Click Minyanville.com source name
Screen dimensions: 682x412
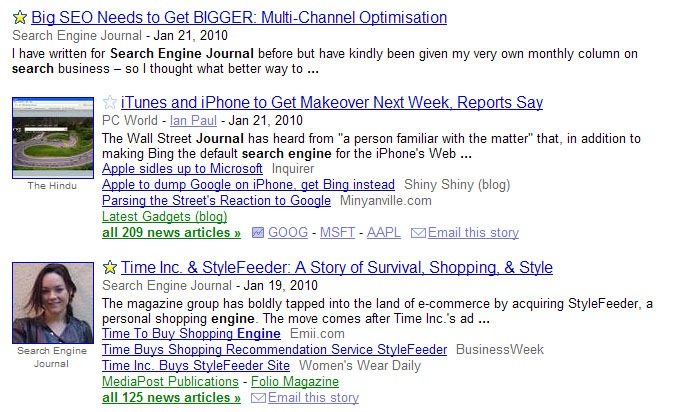click(386, 201)
